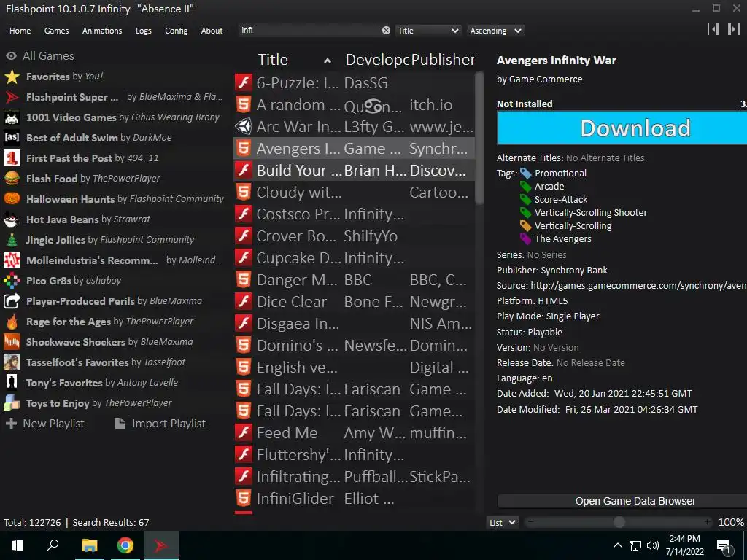Click Open Game Data Browser button
Screen dimensions: 747x560
click(622, 501)
